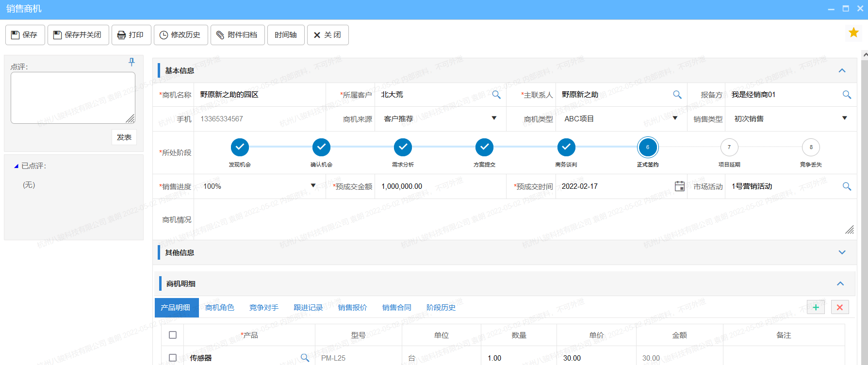
Task: Switch to the 竞争对手 tab
Action: point(263,308)
